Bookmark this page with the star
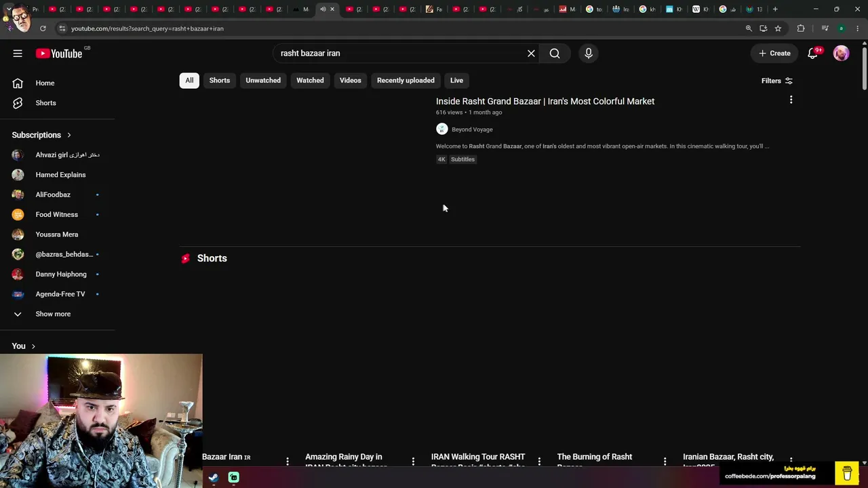Image resolution: width=868 pixels, height=488 pixels. click(778, 28)
